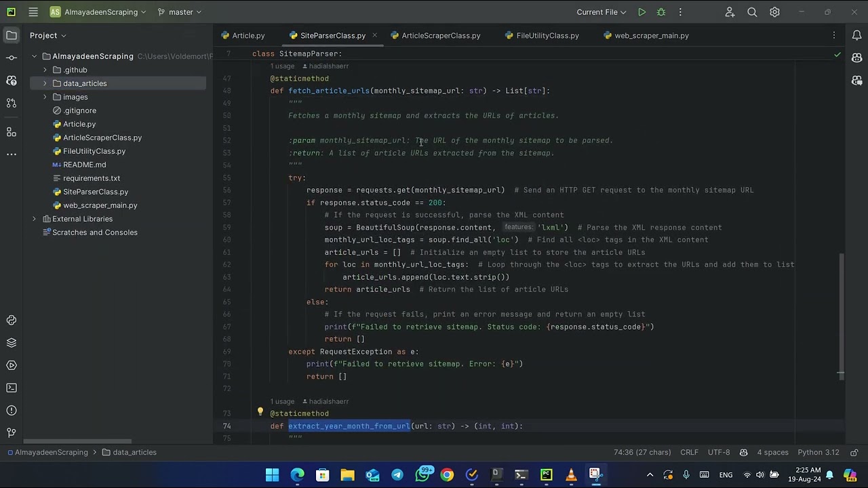The image size is (868, 488).
Task: Expand the .github folder
Action: [x=45, y=70]
